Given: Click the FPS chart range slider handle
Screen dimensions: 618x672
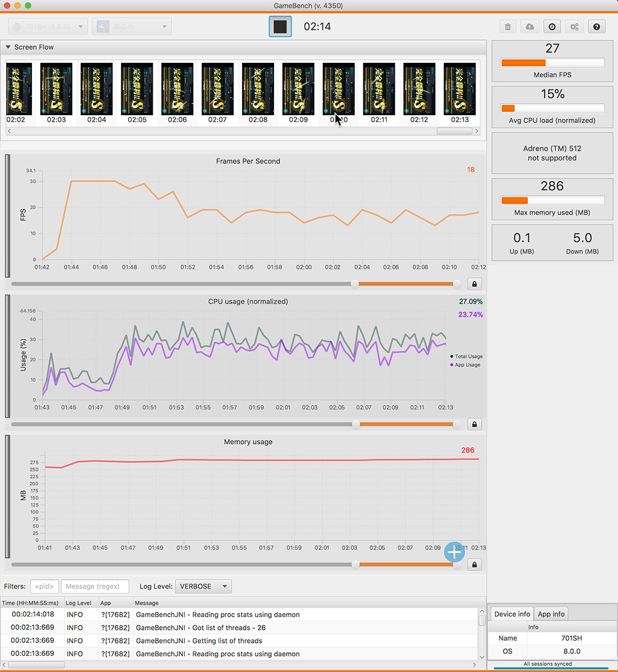Looking at the screenshot, I should (x=355, y=284).
